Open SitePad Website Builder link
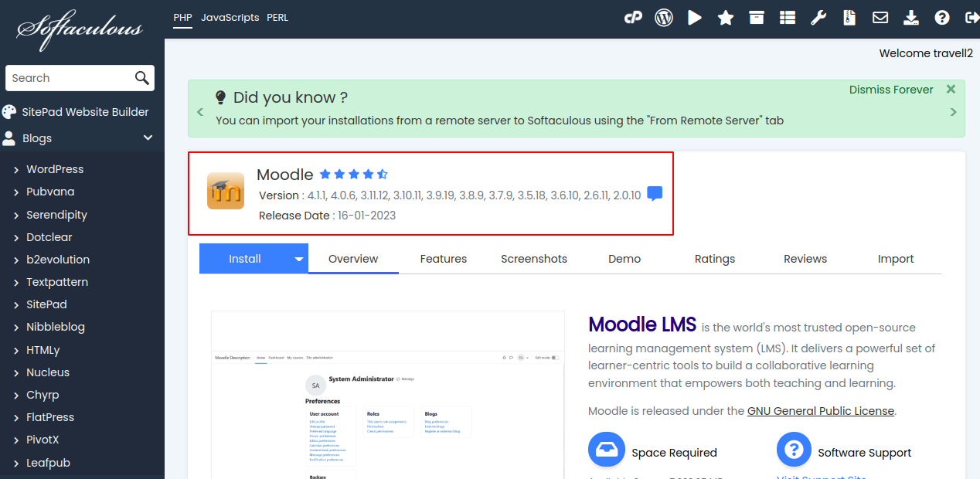This screenshot has width=980, height=479. (x=85, y=112)
